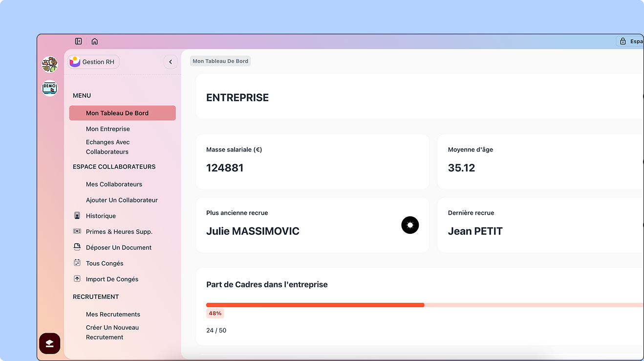Viewport: 644px width, 361px height.
Task: Click the Déposer Un Document file icon
Action: [x=77, y=247]
